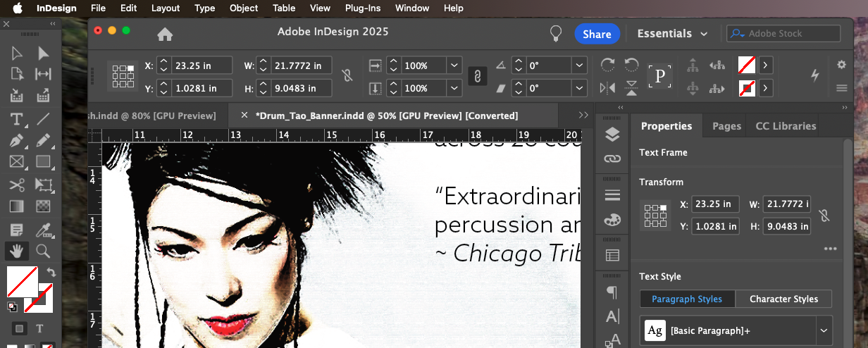Viewport: 868px width, 348px height.
Task: Activate the Zoom tool magnifier
Action: click(x=43, y=251)
